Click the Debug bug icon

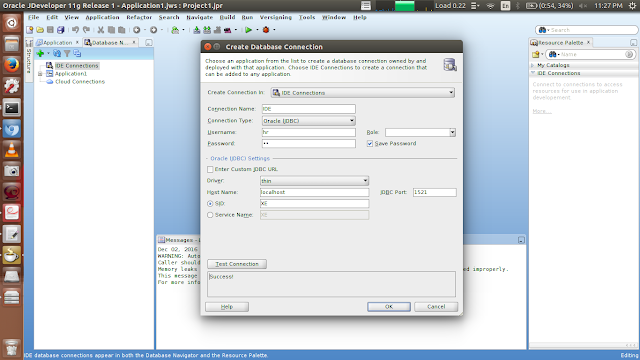[x=266, y=30]
